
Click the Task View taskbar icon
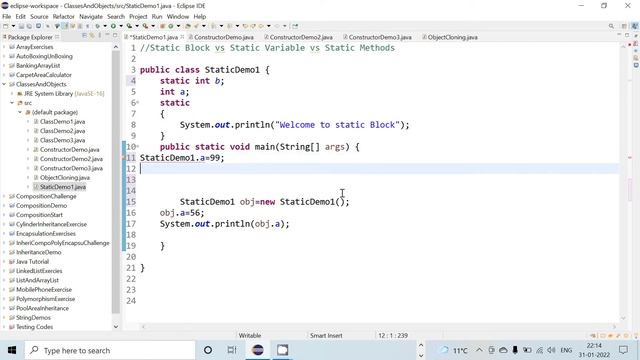click(x=232, y=350)
